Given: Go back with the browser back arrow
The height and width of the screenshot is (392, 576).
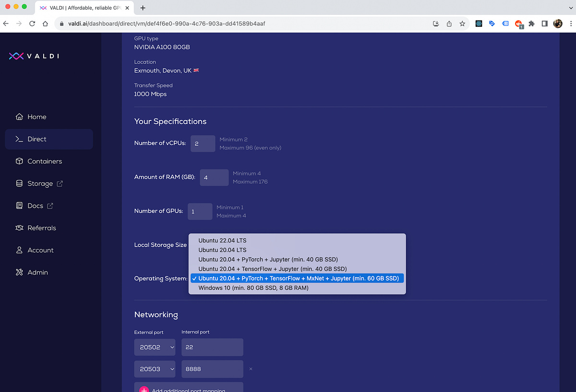Looking at the screenshot, I should 6,24.
